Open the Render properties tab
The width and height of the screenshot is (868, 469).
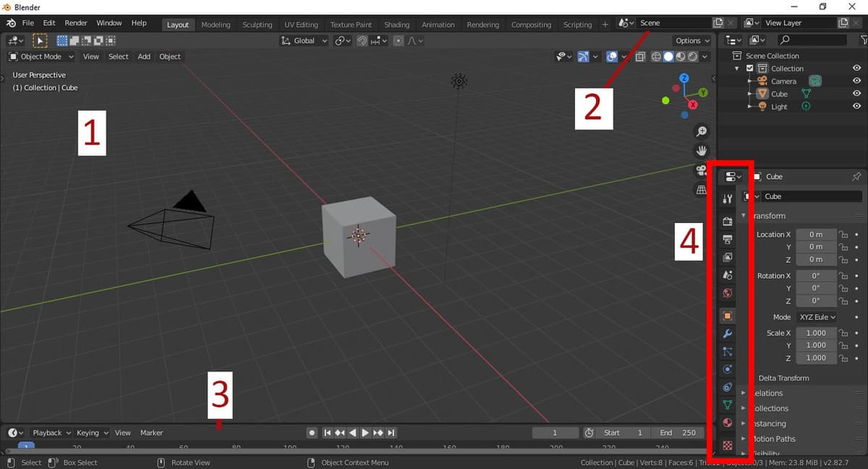(728, 221)
